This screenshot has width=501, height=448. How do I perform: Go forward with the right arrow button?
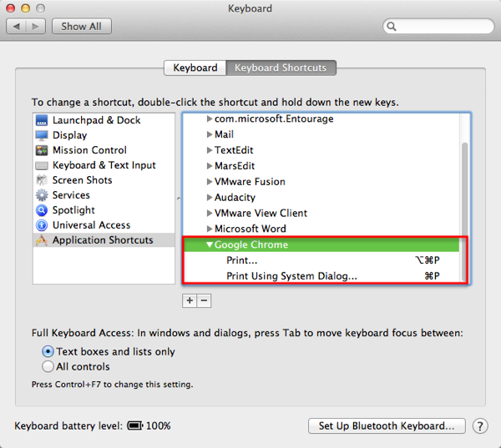35,26
